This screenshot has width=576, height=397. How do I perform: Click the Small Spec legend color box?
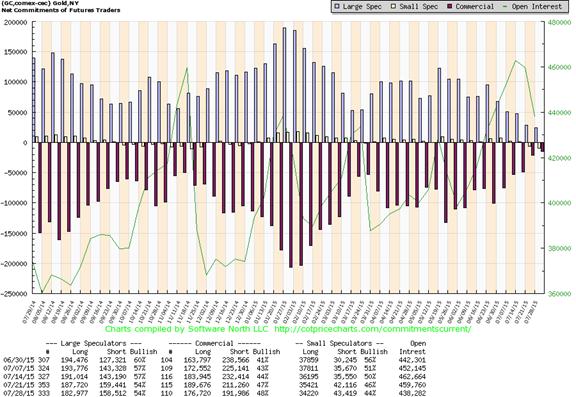[x=394, y=7]
